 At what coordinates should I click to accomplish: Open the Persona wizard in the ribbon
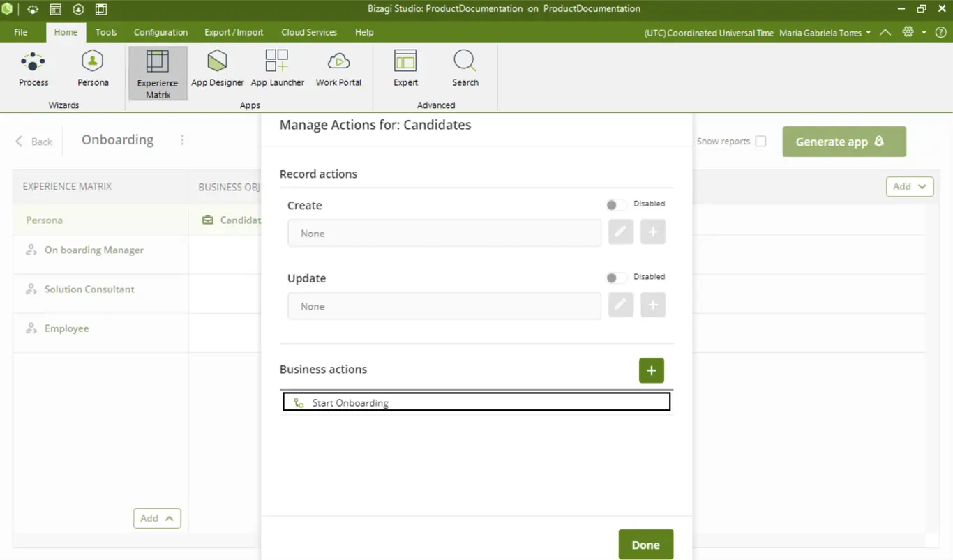click(x=93, y=69)
